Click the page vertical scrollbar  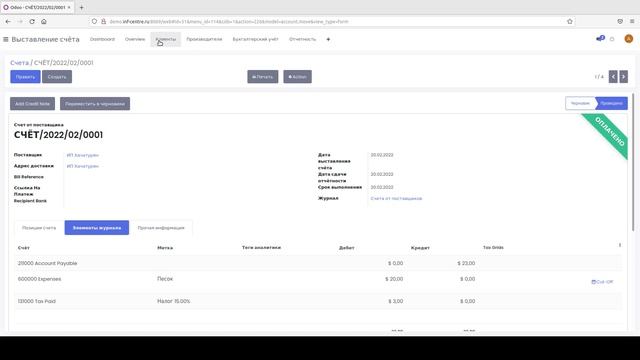coord(633,162)
